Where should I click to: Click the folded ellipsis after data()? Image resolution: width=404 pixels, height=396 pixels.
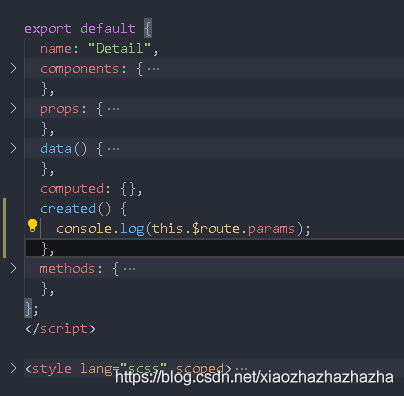point(113,149)
